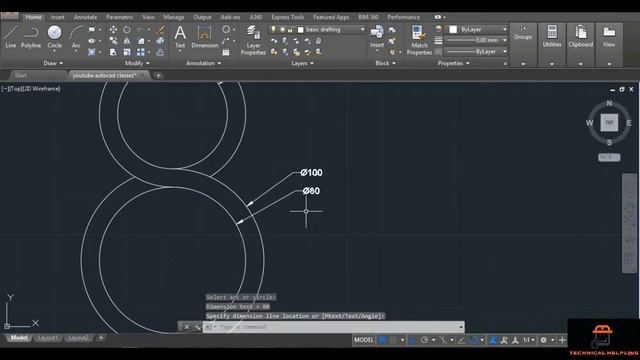Viewport: 640px width, 360px height.
Task: Switch to the Manage ribbon tab
Action: pyautogui.click(x=173, y=17)
